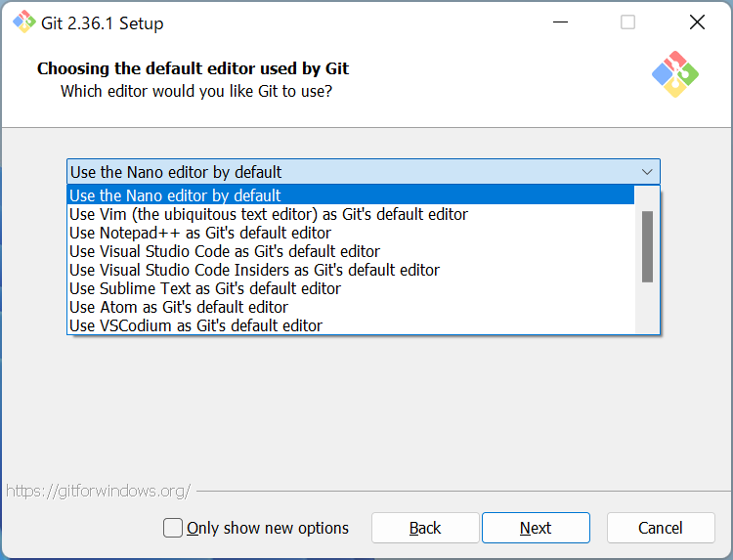The image size is (733, 560).
Task: Minimize the Git Setup window
Action: [x=560, y=22]
